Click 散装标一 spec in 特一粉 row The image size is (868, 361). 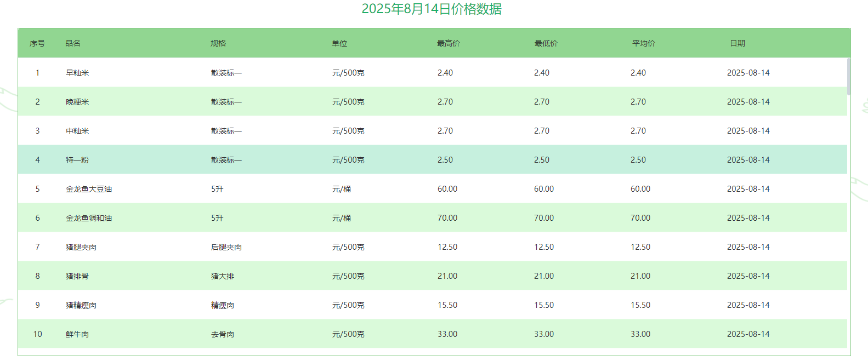(x=226, y=160)
